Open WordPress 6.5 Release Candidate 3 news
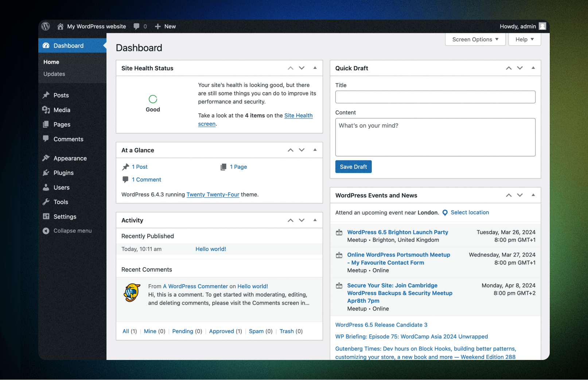 pyautogui.click(x=381, y=325)
